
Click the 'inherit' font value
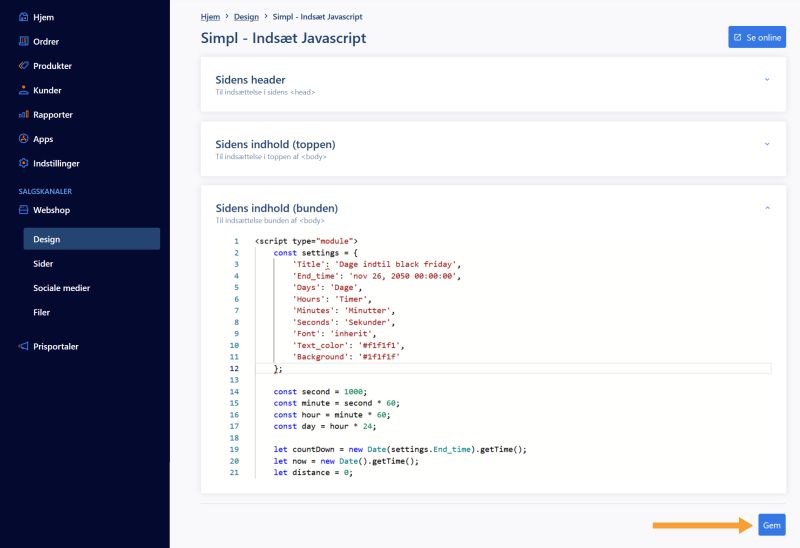(x=351, y=334)
